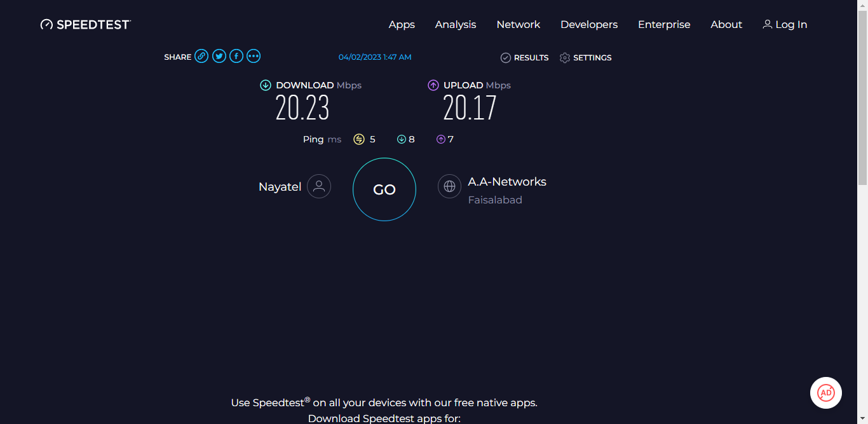Viewport: 868px width, 424px height.
Task: Click the yellow idle latency ping icon
Action: click(x=359, y=139)
